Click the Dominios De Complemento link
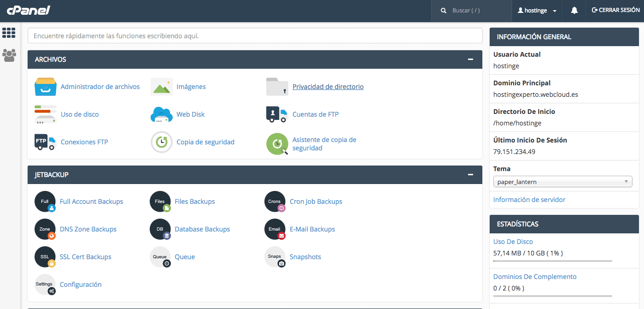The width and height of the screenshot is (644, 309). pyautogui.click(x=535, y=277)
